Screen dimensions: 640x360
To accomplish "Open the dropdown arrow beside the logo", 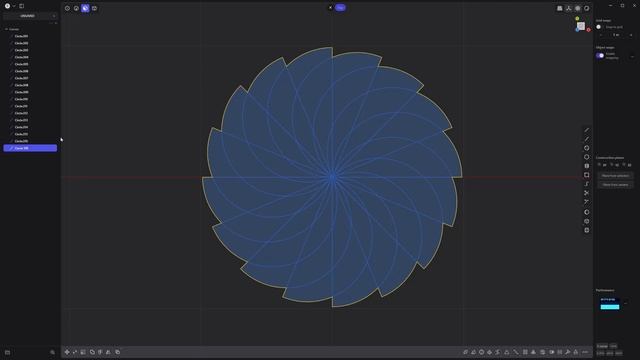I will pos(13,6).
